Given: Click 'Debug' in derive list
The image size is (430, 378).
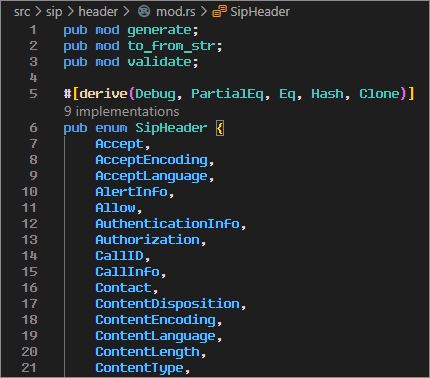Looking at the screenshot, I should tap(155, 94).
